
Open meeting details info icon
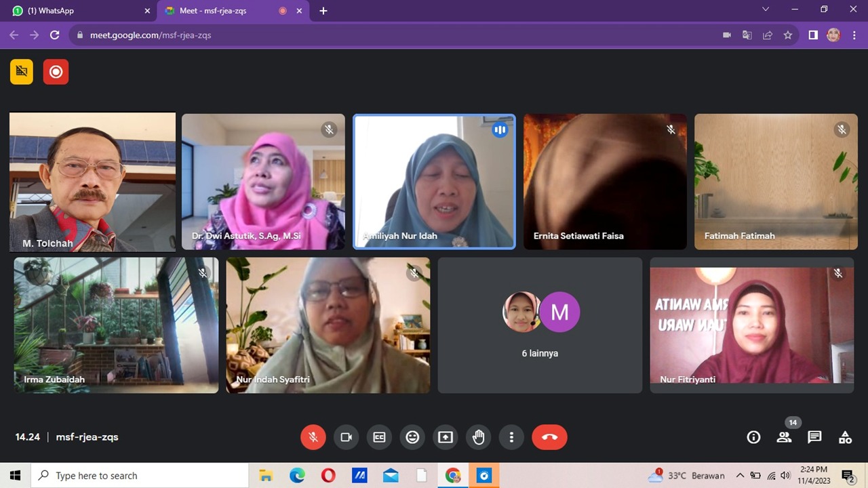(753, 437)
